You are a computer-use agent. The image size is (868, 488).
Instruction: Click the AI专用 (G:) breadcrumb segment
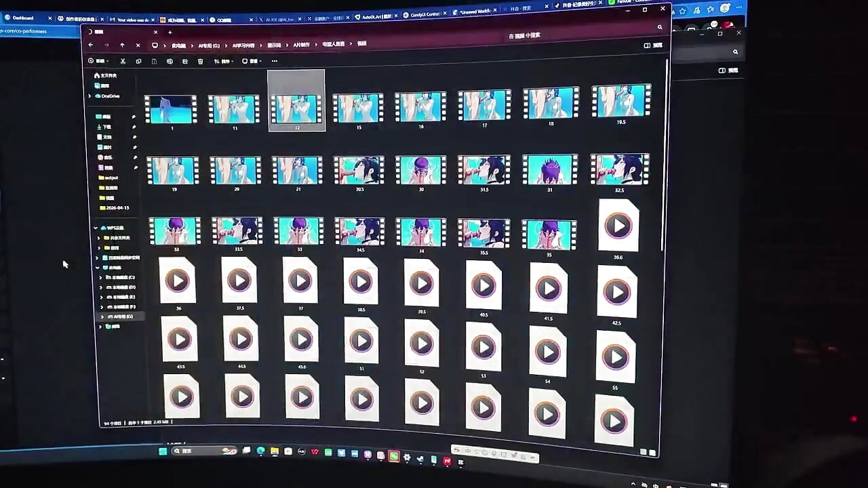pyautogui.click(x=209, y=45)
